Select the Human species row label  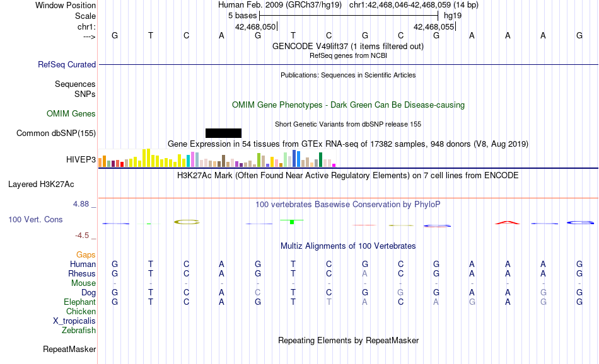83,264
